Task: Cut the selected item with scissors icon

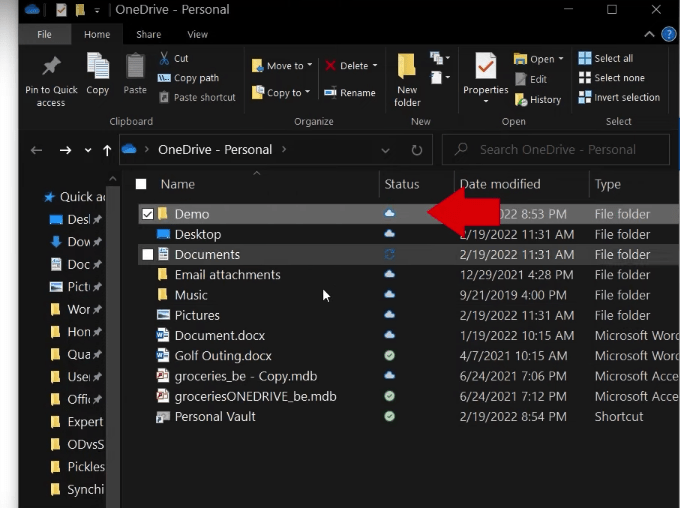Action: (164, 58)
